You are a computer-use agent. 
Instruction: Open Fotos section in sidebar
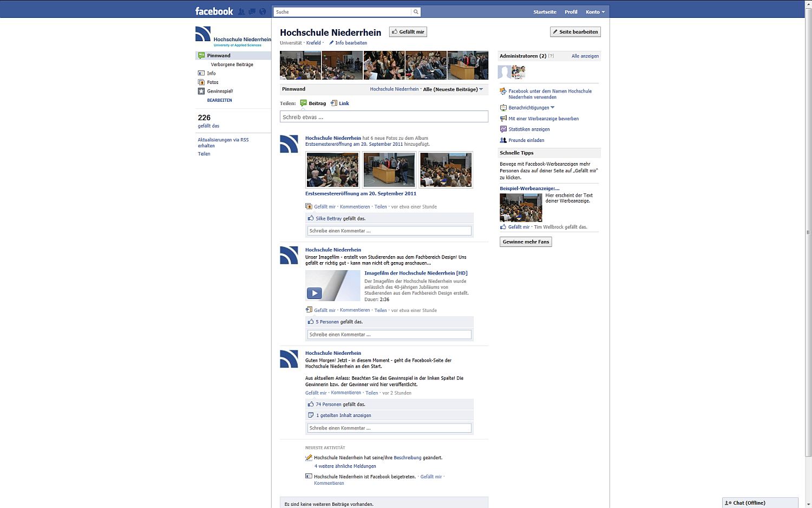pos(213,82)
